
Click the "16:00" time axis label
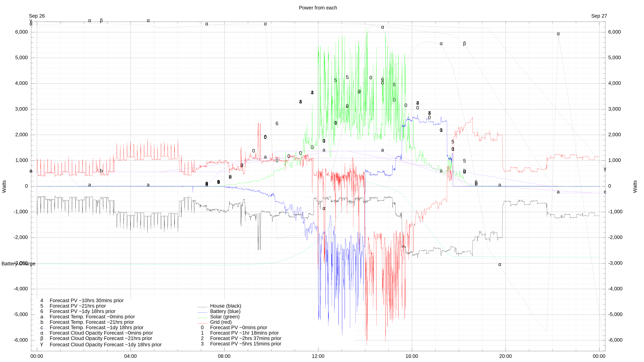[412, 356]
